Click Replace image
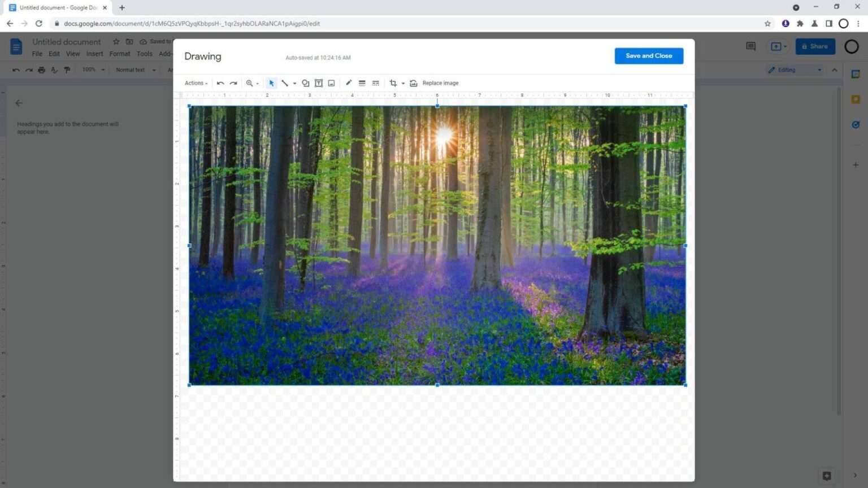Viewport: 868px width, 488px height. click(440, 83)
